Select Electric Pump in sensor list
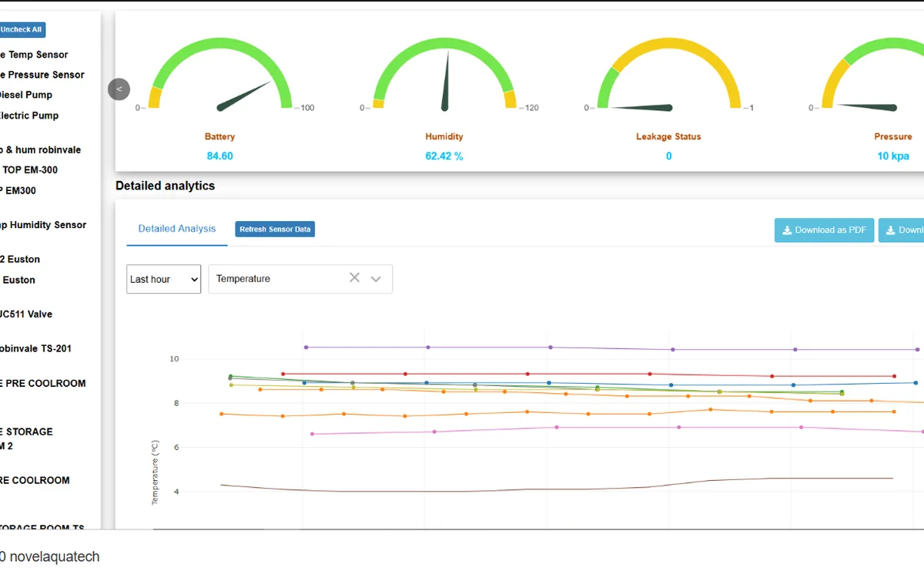924x578 pixels. tap(29, 116)
